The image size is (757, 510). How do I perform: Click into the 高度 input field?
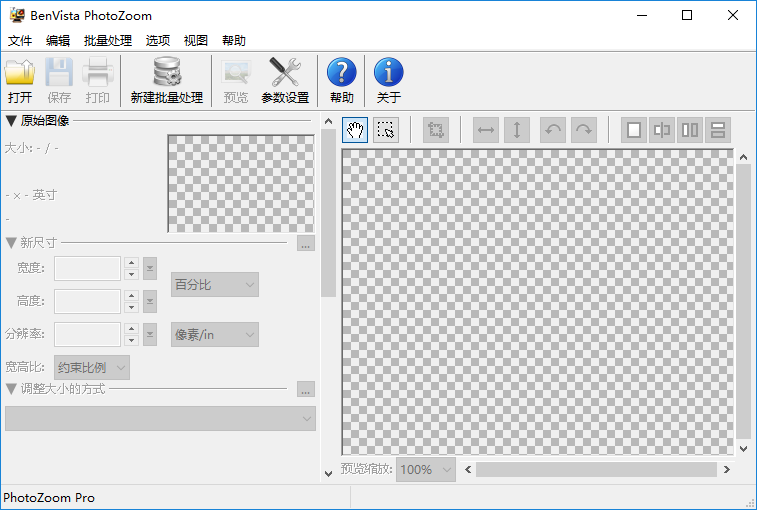pos(87,301)
